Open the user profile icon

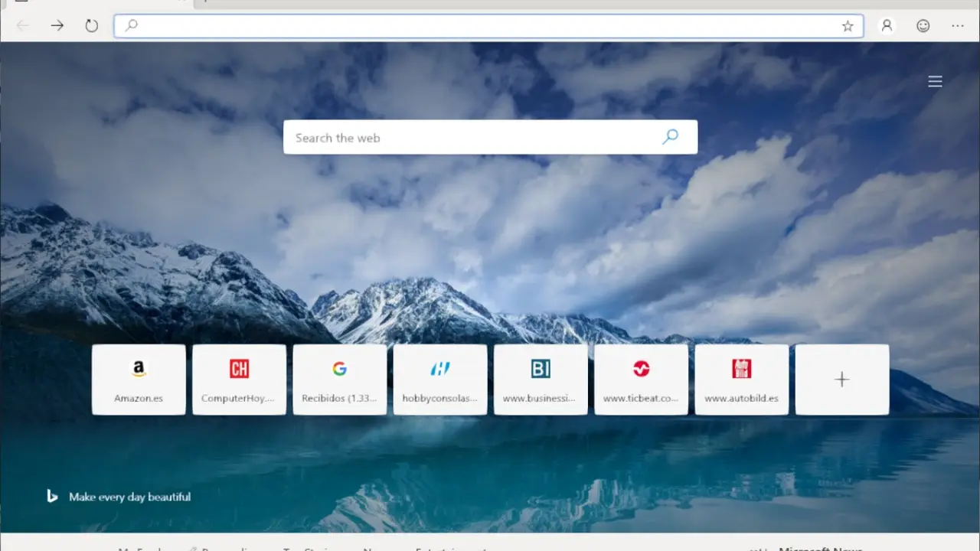click(x=887, y=26)
